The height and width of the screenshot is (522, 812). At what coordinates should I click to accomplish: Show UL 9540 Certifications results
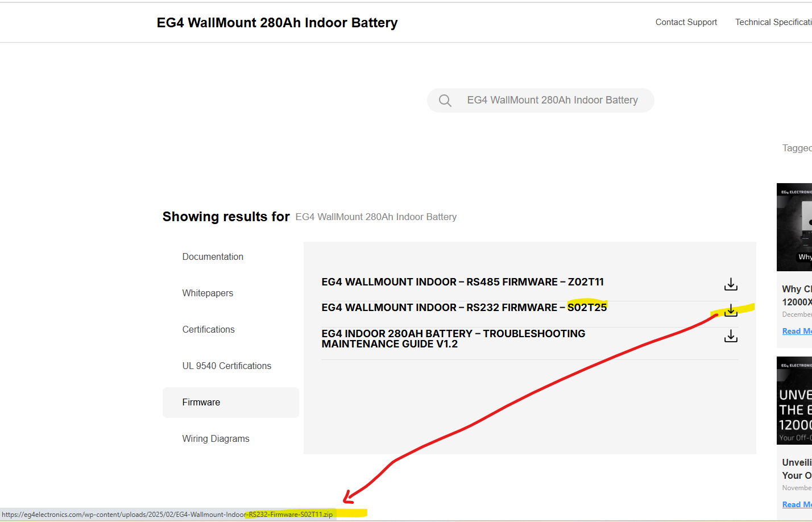[x=226, y=366]
